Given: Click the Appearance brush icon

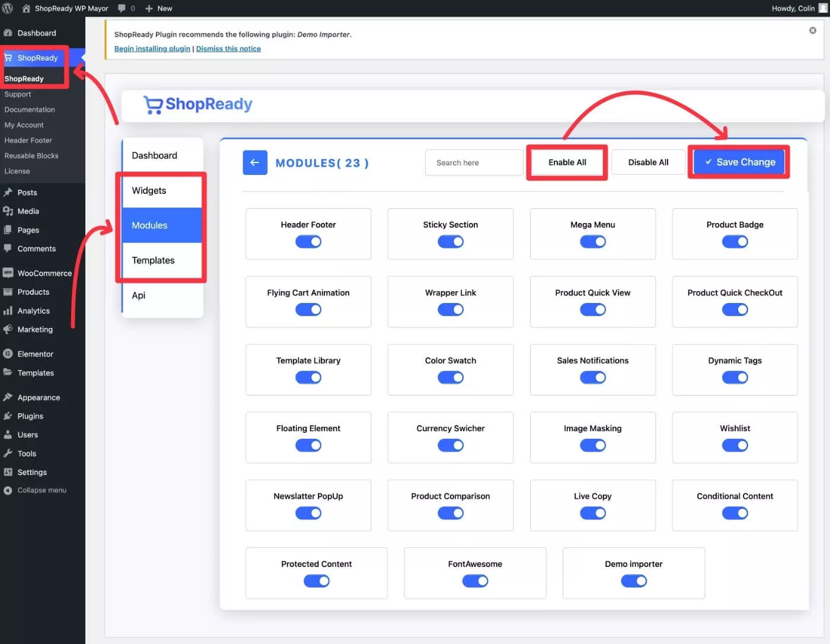Looking at the screenshot, I should coord(8,397).
